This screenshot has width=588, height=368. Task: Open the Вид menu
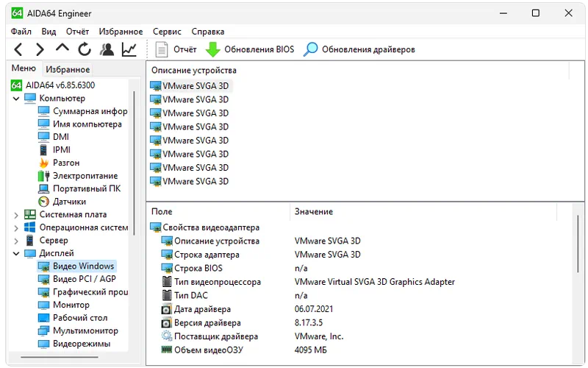pyautogui.click(x=49, y=32)
